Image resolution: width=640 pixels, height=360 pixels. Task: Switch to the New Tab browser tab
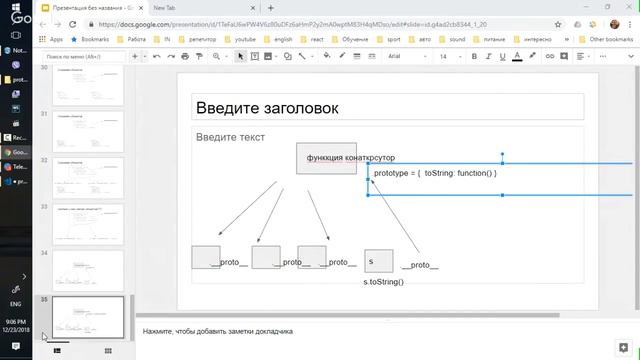(204, 8)
